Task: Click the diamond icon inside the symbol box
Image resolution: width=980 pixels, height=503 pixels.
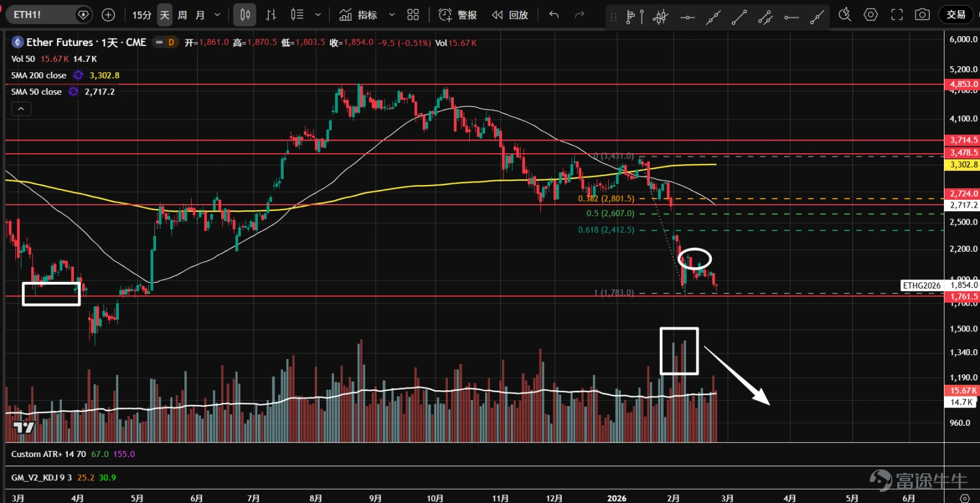Action: pos(83,15)
